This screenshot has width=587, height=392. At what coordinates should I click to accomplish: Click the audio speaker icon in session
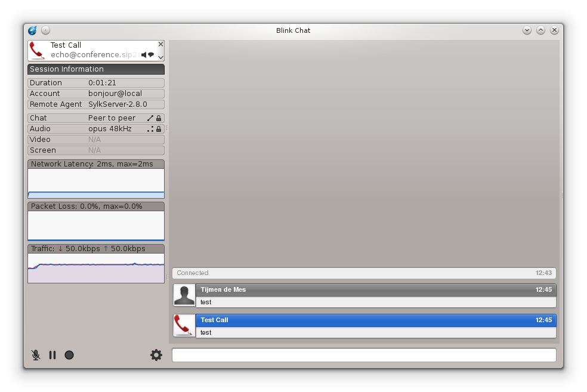[x=144, y=55]
